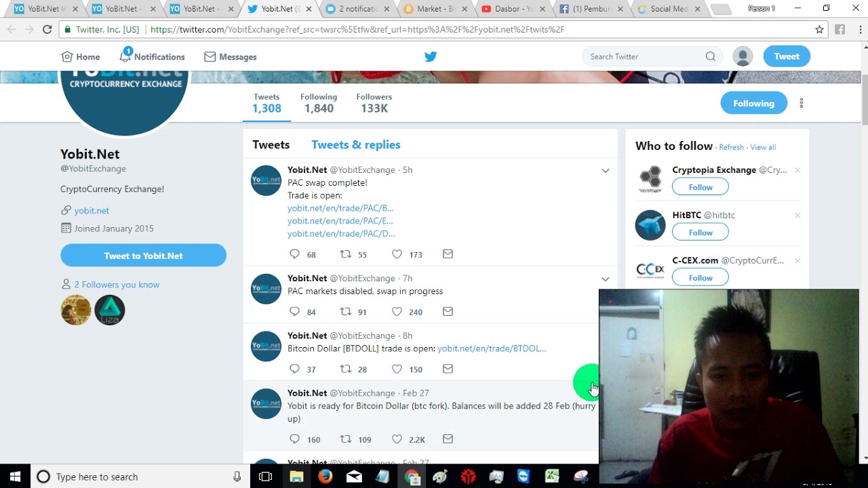This screenshot has width=868, height=488.
Task: Dismiss C-CEX.com follow suggestion
Action: click(797, 261)
